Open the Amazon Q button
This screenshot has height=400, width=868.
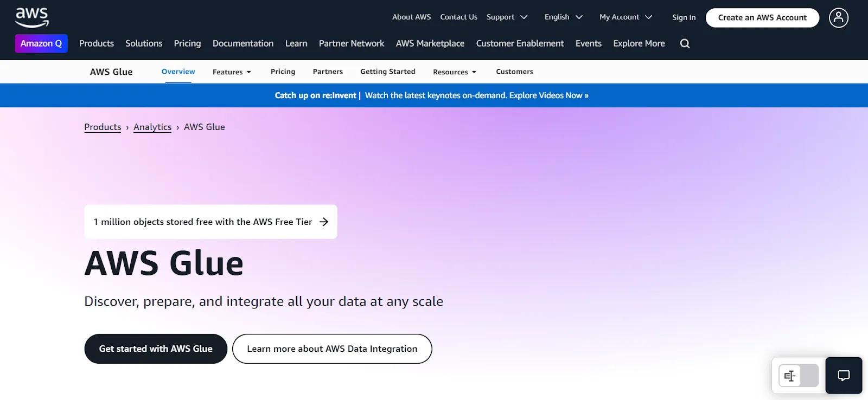click(41, 43)
